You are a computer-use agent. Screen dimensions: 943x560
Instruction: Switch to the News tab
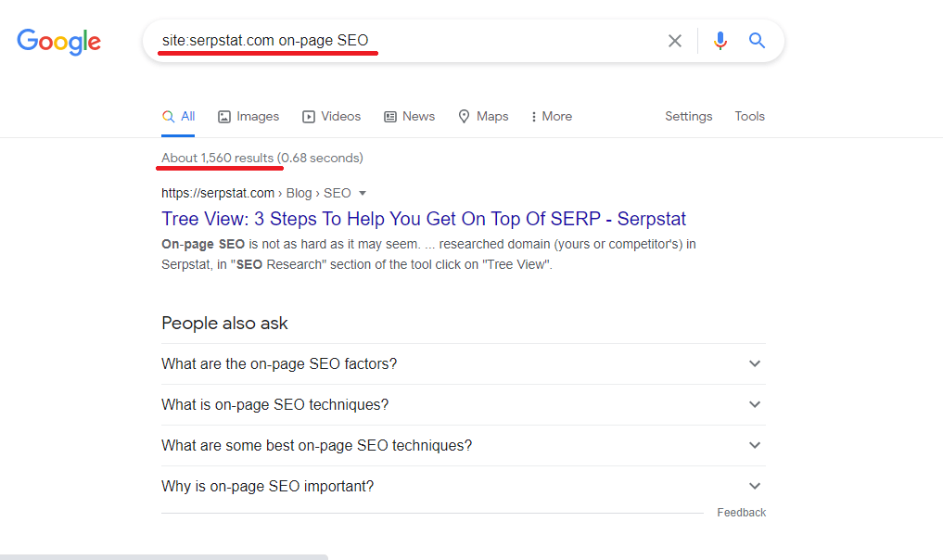tap(410, 117)
